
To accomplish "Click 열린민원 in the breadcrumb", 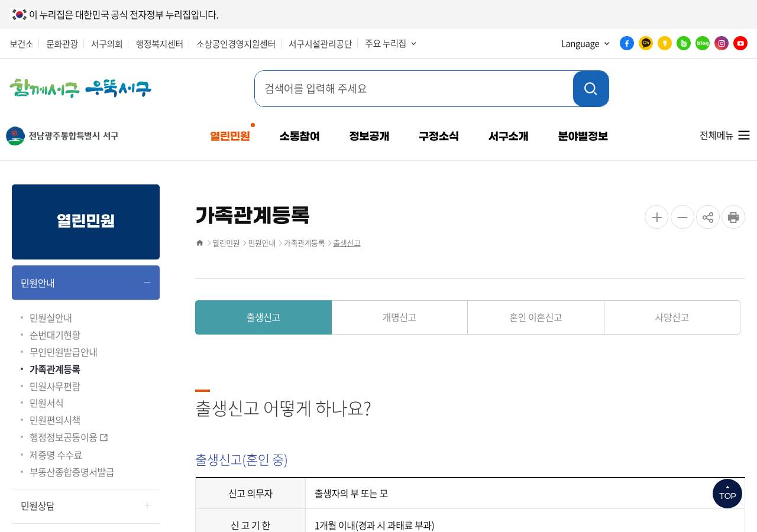I will pos(226,243).
